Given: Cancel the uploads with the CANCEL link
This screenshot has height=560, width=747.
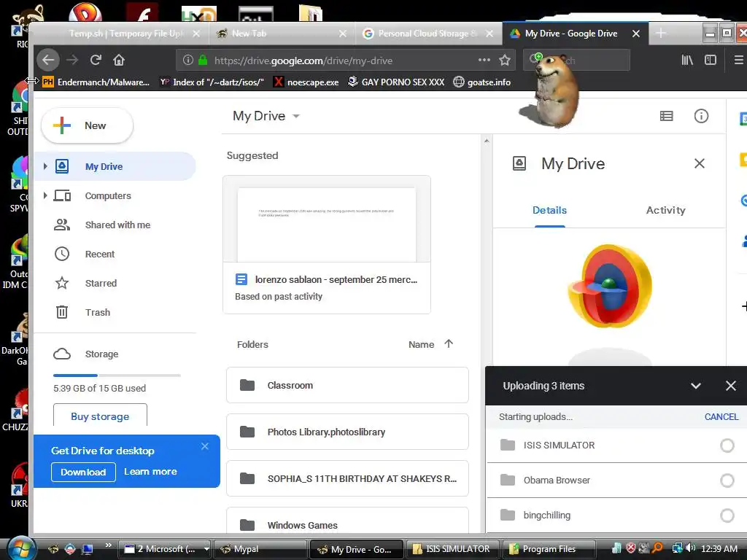Looking at the screenshot, I should click(721, 416).
